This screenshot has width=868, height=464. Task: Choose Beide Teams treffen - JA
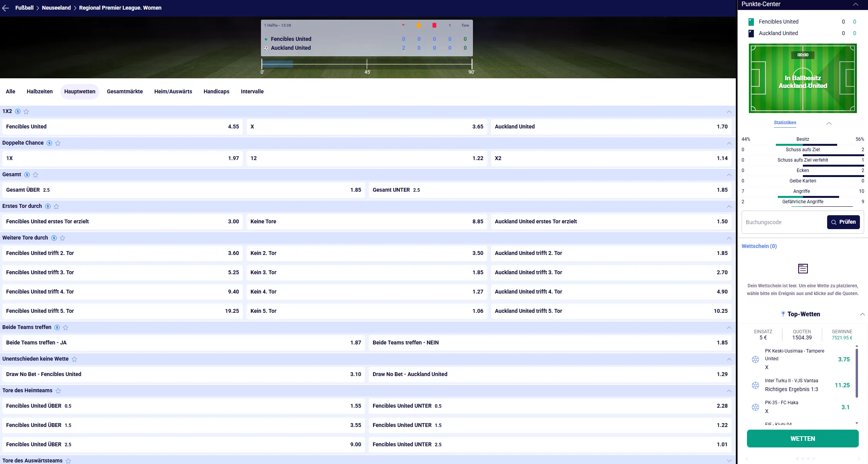(183, 343)
